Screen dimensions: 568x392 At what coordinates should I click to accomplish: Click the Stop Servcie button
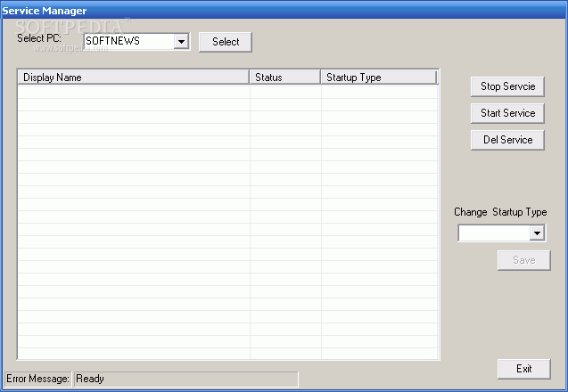click(507, 86)
